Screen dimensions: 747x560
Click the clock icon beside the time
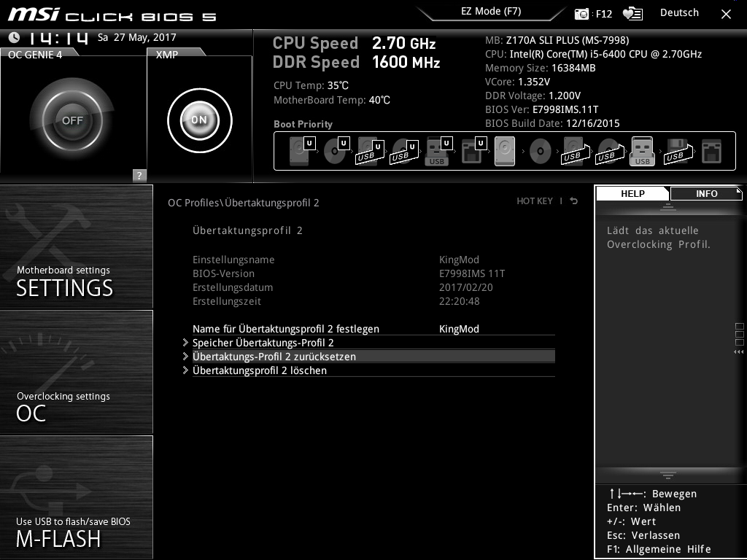tap(14, 37)
